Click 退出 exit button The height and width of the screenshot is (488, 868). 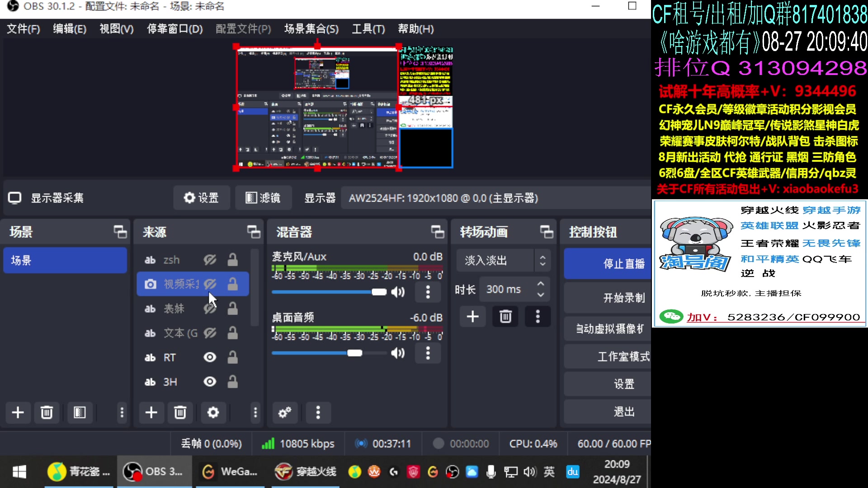pos(608,412)
